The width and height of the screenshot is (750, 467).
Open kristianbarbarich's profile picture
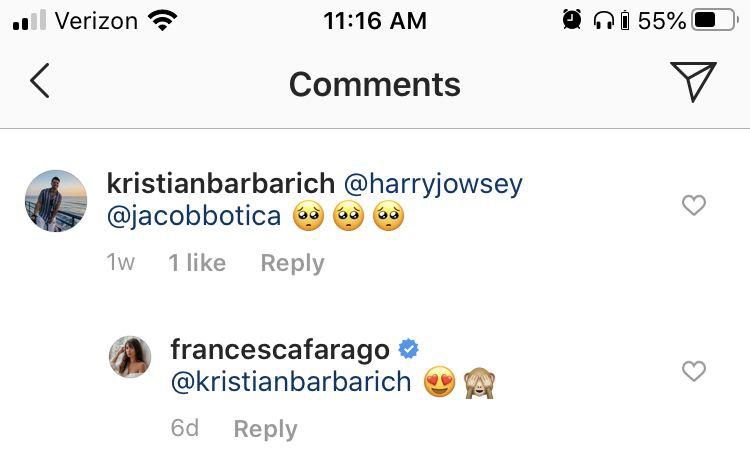pos(55,200)
